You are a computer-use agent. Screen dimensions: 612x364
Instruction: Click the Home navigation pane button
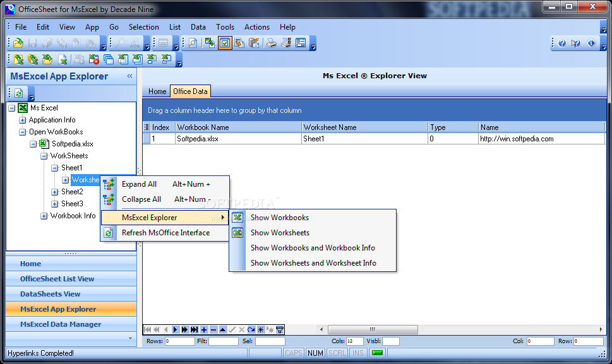pyautogui.click(x=71, y=264)
